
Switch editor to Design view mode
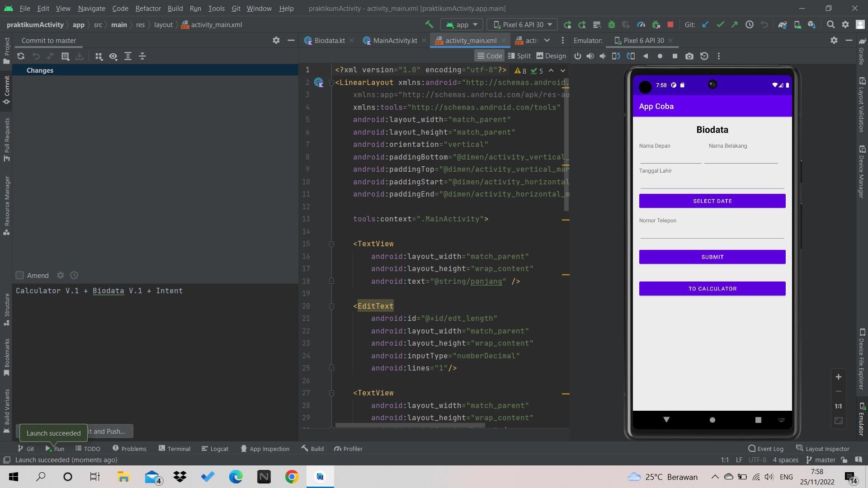[551, 56]
